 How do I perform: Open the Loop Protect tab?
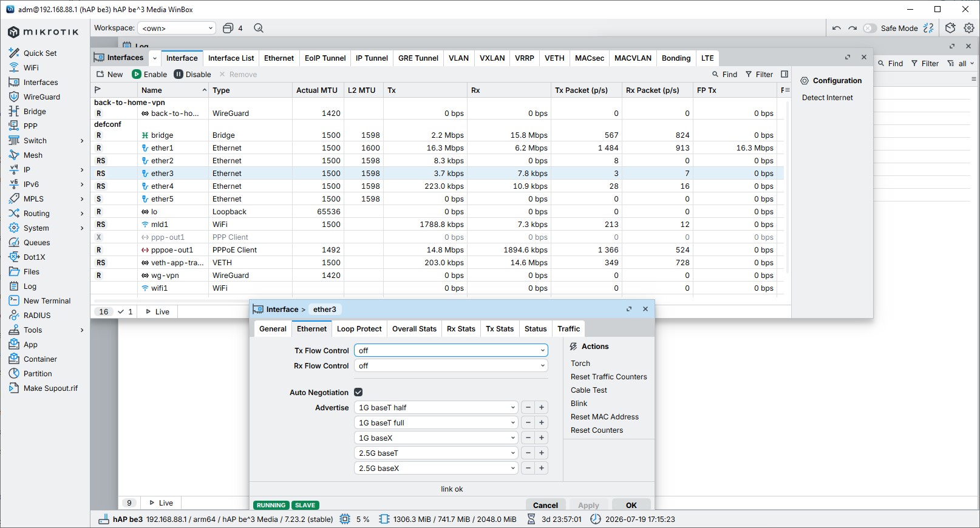point(359,328)
